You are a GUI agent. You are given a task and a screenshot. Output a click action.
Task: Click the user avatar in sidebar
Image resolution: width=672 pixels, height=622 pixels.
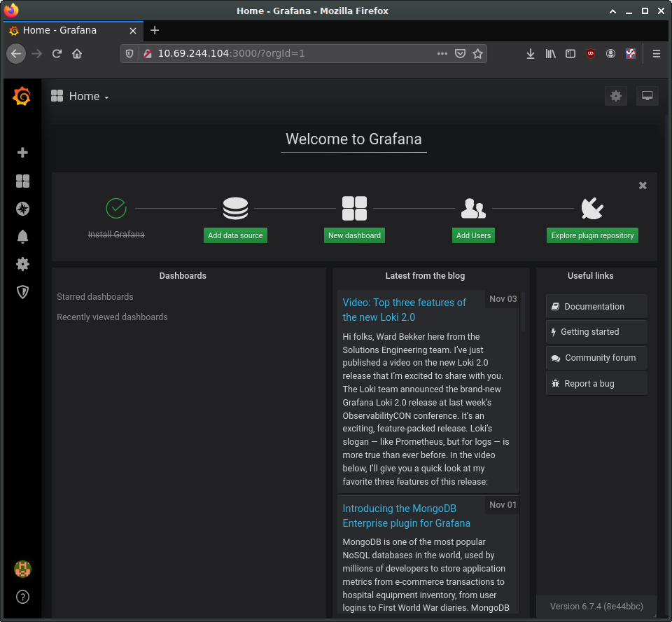22,569
